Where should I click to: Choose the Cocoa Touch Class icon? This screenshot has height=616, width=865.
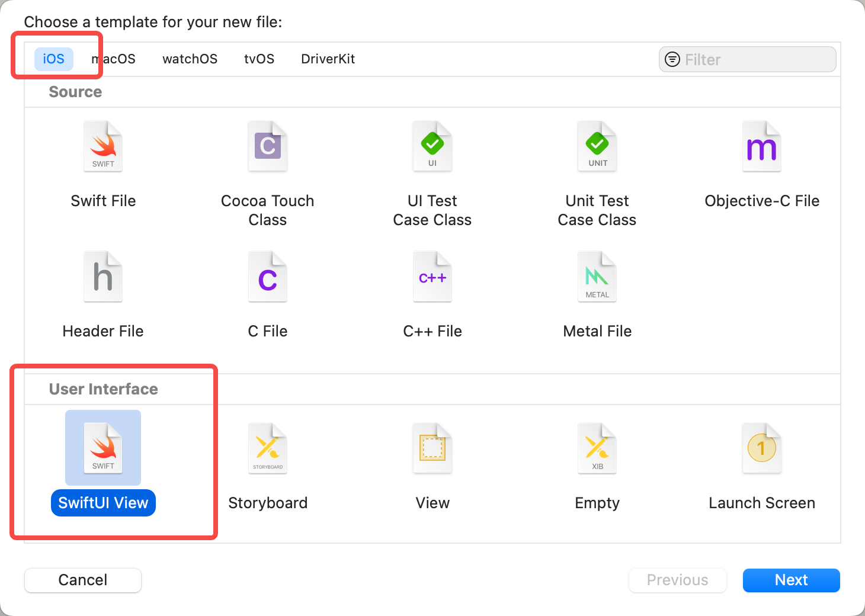pos(268,146)
